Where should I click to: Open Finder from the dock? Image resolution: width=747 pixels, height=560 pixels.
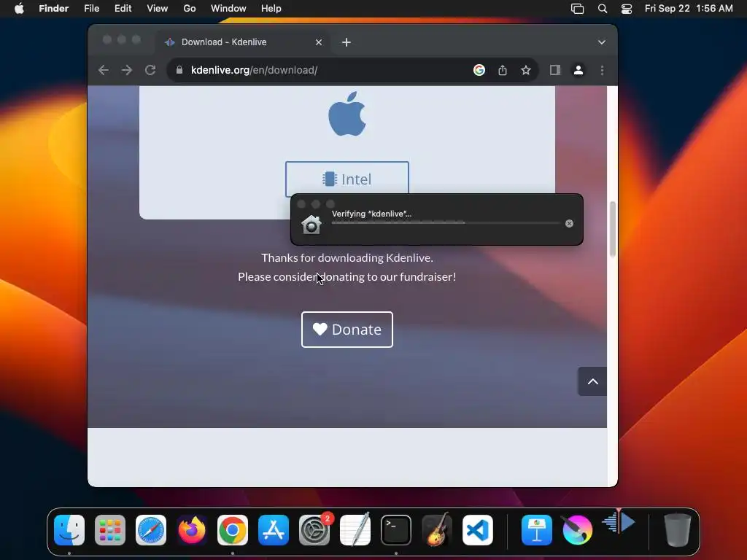tap(69, 530)
